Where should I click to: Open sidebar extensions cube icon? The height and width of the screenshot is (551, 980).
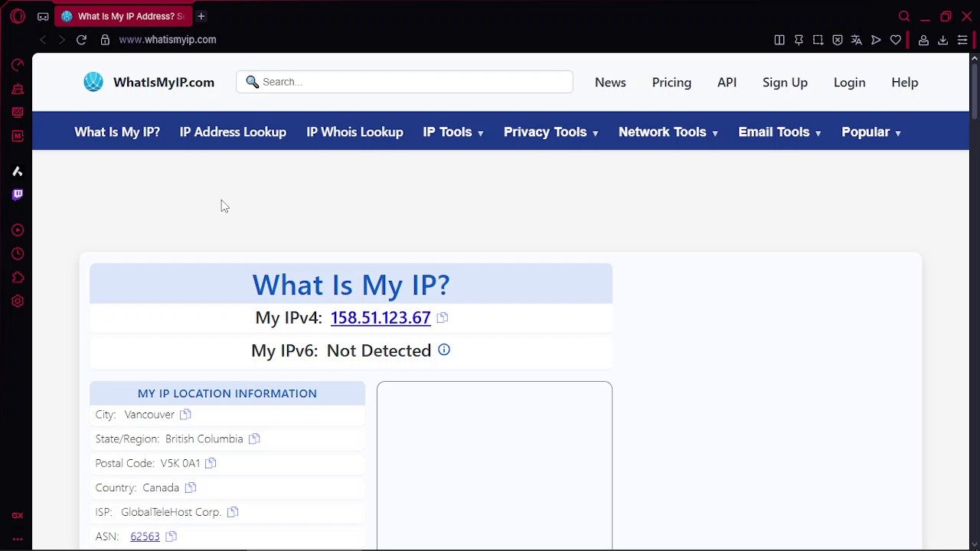tap(18, 278)
